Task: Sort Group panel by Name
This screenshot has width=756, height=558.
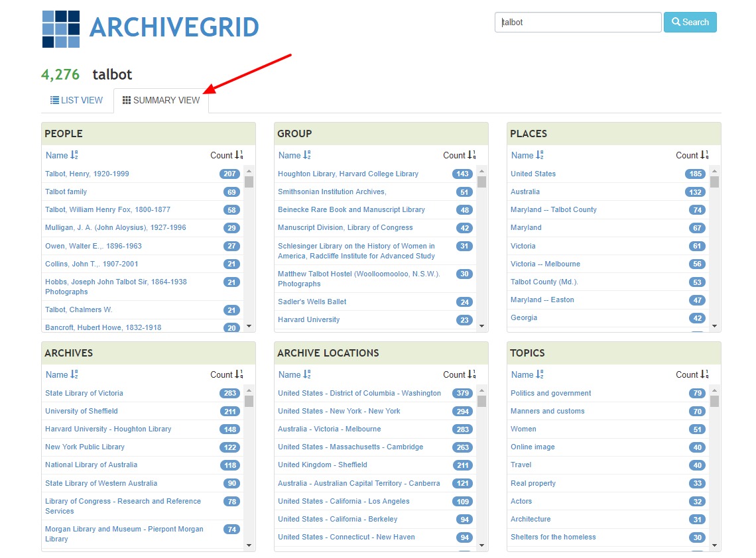Action: tap(294, 155)
